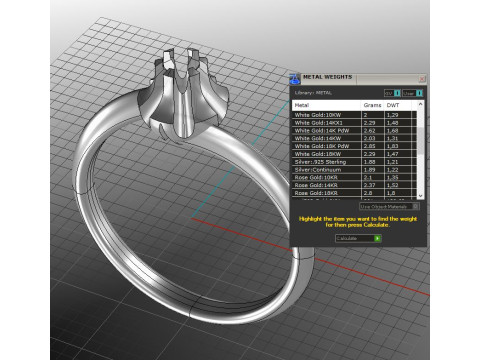Select the White Gold:14KX1 row
480x360 pixels.
click(x=355, y=123)
